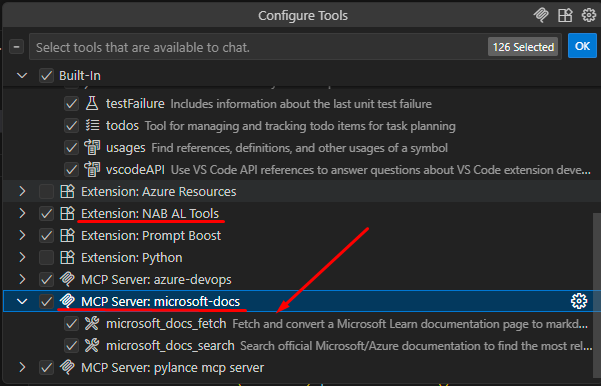Click the 126 Selected badge
Image resolution: width=601 pixels, height=386 pixels.
click(523, 47)
